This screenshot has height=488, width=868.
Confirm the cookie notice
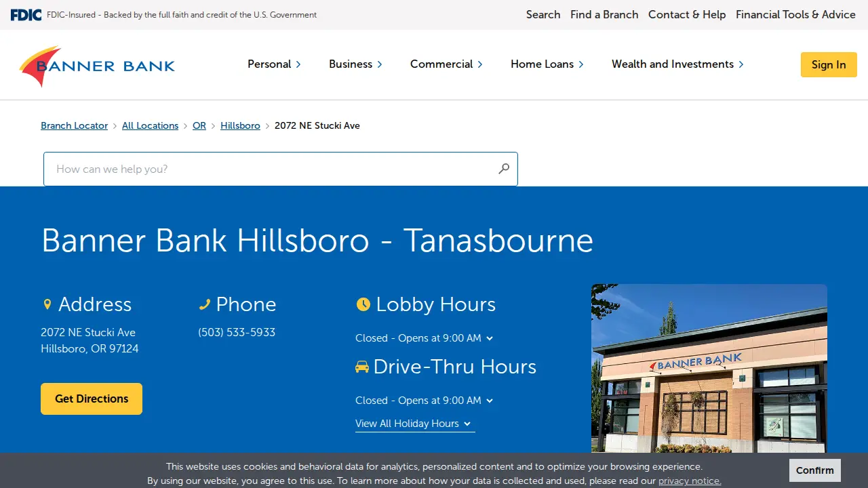pyautogui.click(x=815, y=470)
